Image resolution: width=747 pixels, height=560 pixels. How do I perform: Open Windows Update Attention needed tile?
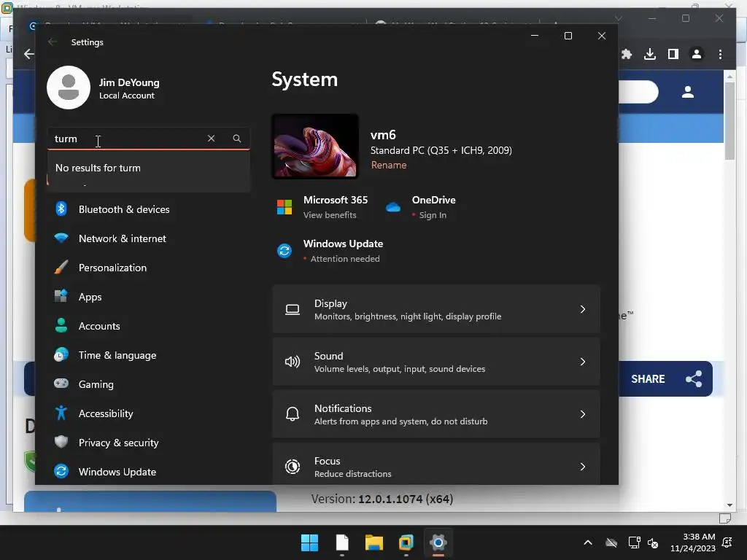point(330,251)
